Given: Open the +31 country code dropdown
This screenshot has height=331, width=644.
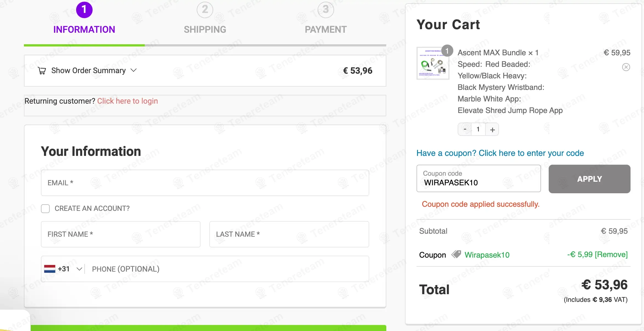Looking at the screenshot, I should [x=79, y=269].
